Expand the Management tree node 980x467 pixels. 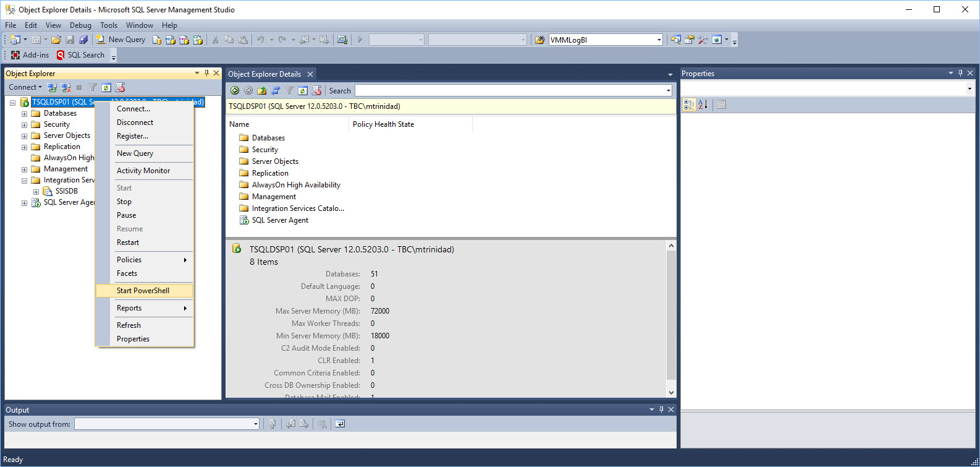[24, 169]
